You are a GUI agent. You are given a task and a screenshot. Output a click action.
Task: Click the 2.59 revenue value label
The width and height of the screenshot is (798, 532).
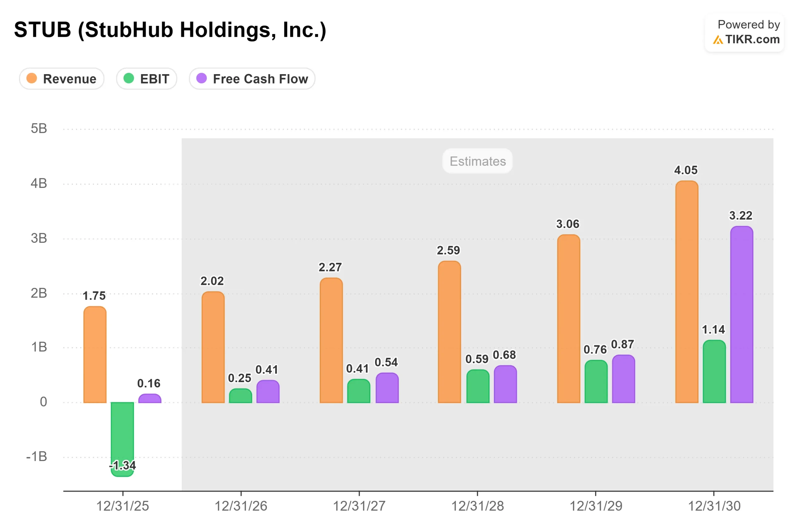point(449,250)
